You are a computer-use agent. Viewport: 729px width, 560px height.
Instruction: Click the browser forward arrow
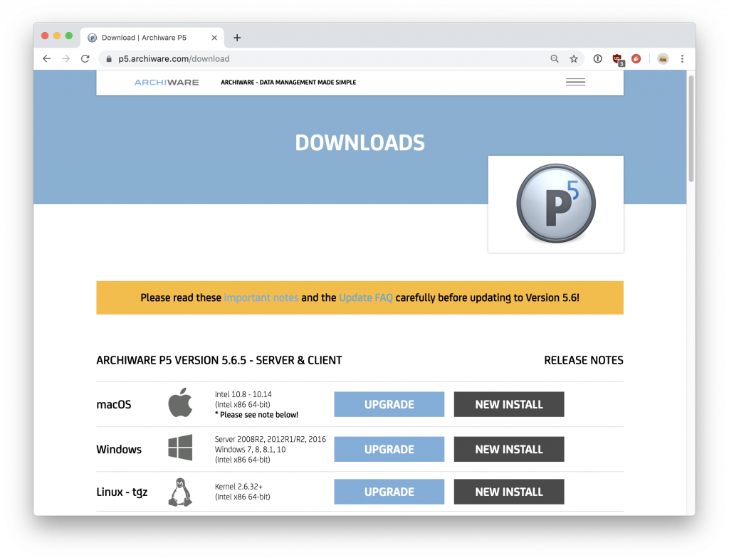(66, 58)
